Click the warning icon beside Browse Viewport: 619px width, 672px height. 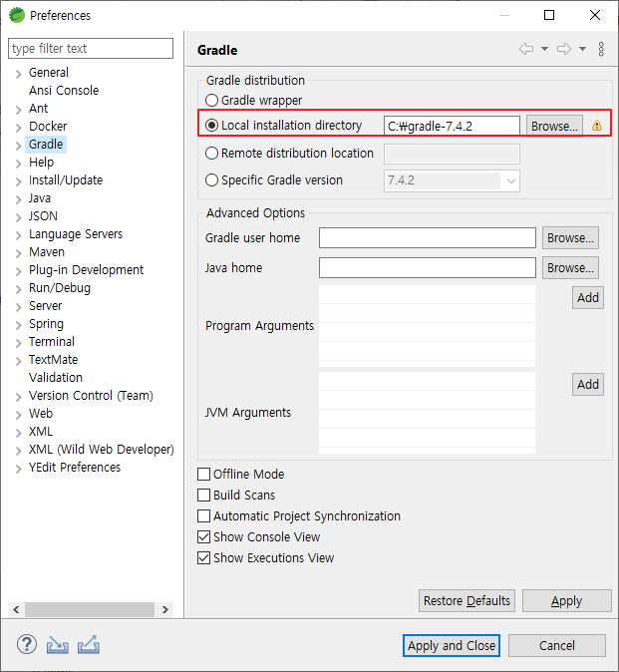(597, 126)
